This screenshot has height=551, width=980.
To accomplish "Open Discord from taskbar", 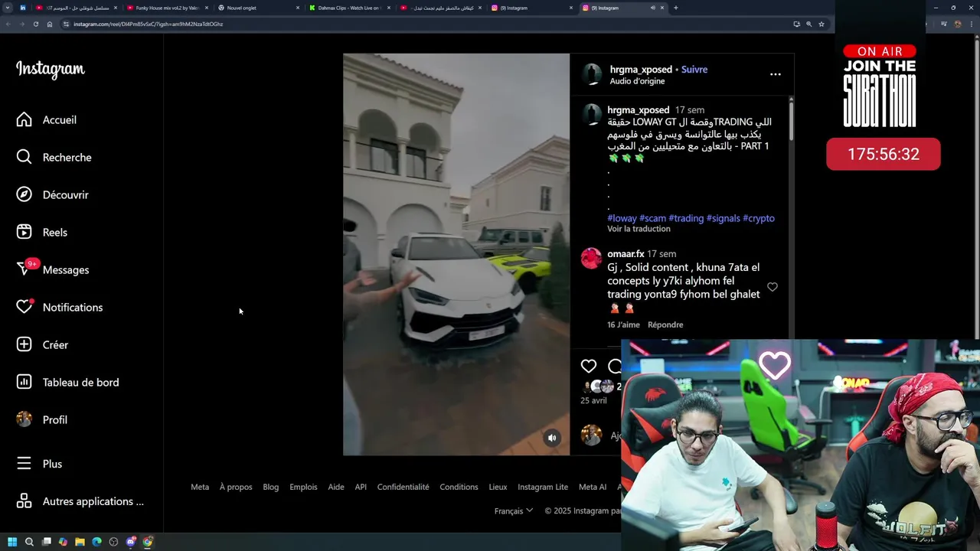I will pos(131,542).
